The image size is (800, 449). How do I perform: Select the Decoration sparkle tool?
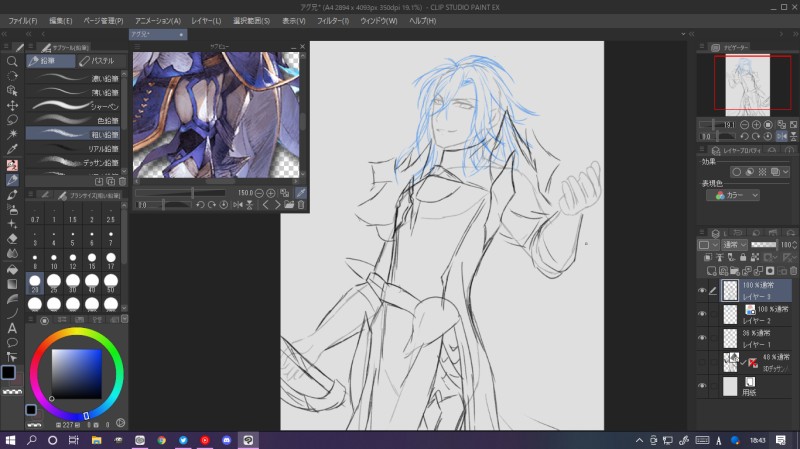click(x=12, y=224)
